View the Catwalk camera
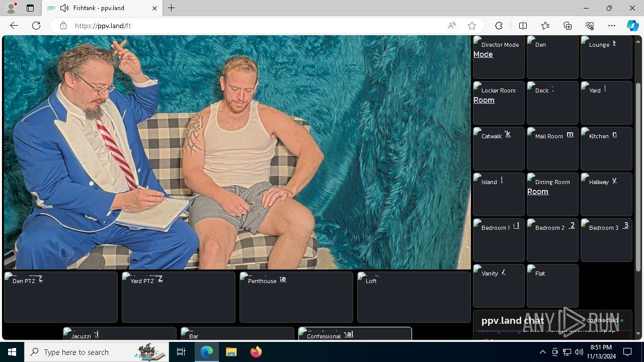The image size is (644, 362). 499,148
